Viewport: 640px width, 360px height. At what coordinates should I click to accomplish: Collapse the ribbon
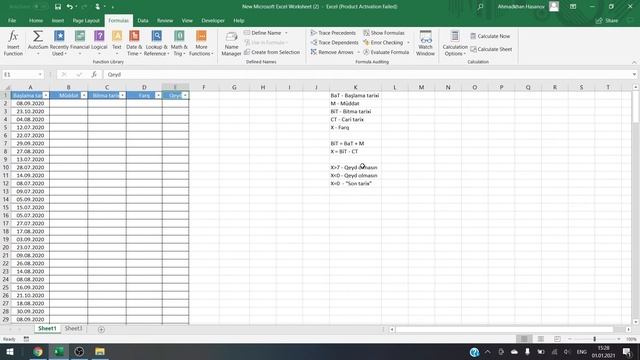click(634, 62)
